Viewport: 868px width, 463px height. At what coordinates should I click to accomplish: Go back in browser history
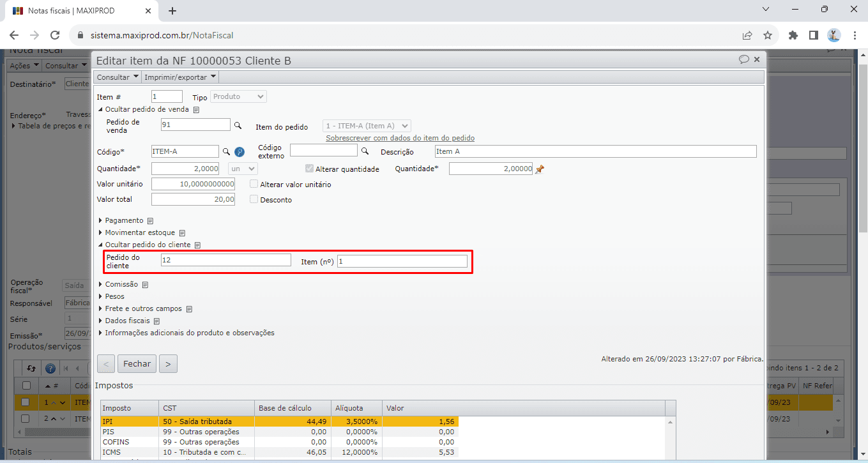pyautogui.click(x=14, y=35)
